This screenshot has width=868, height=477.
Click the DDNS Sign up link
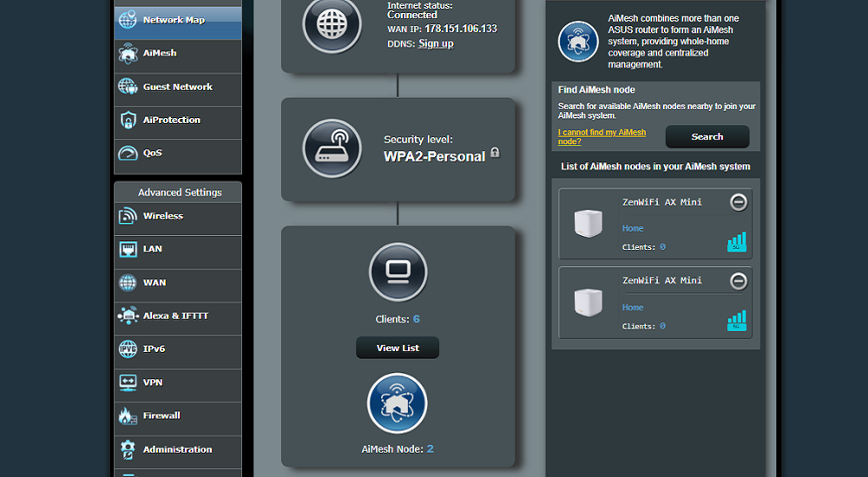point(436,43)
